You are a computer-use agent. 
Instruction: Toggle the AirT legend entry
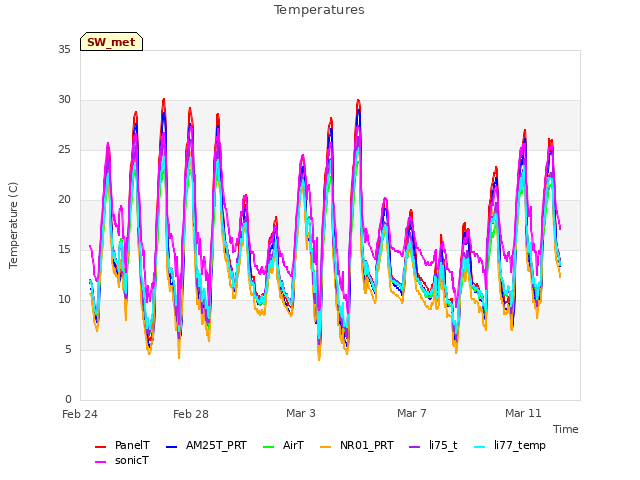point(284,445)
